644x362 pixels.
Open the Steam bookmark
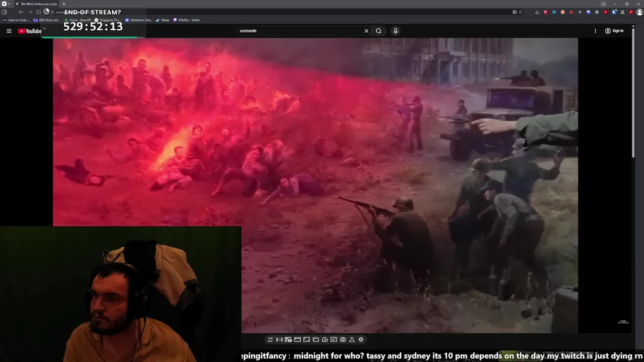tap(162, 20)
